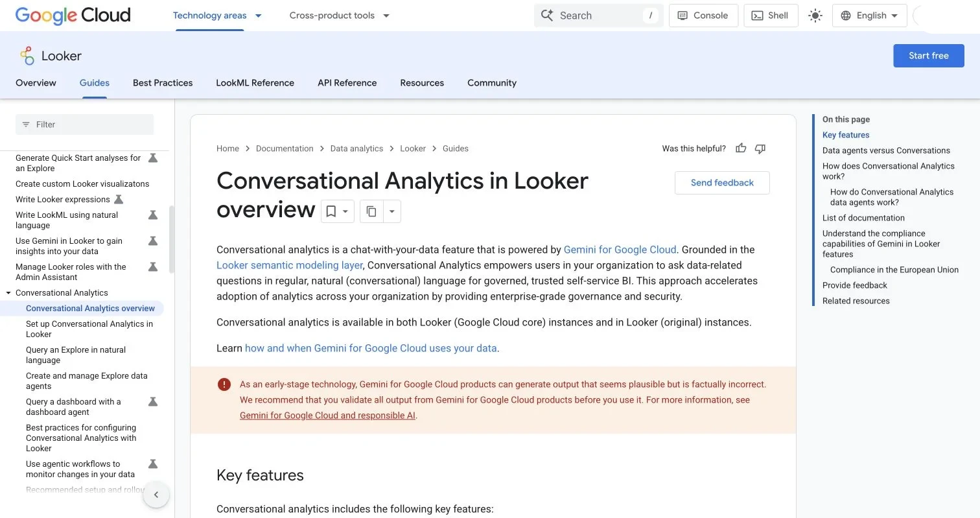Click the flask icon beside Use agentic workflows

pos(153,464)
